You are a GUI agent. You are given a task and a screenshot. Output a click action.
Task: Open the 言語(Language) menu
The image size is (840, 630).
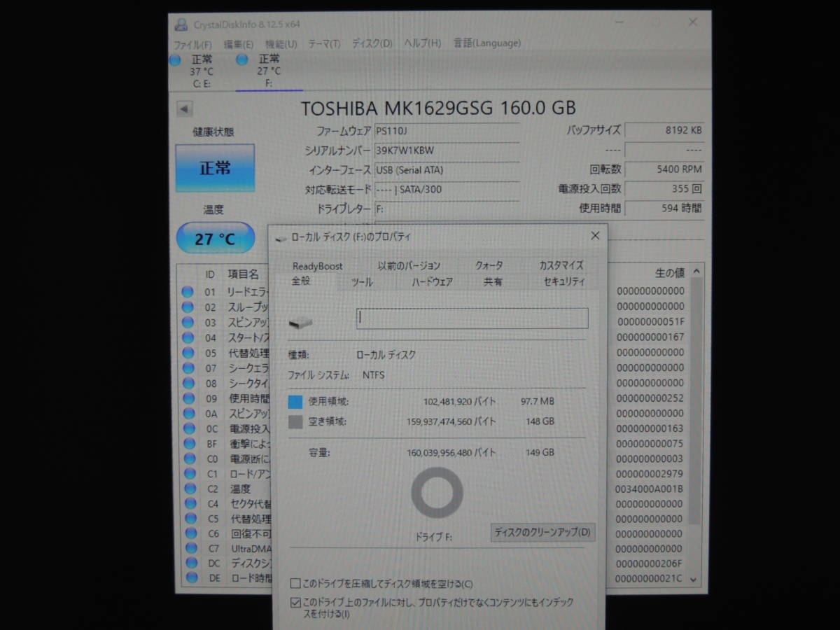coord(487,43)
